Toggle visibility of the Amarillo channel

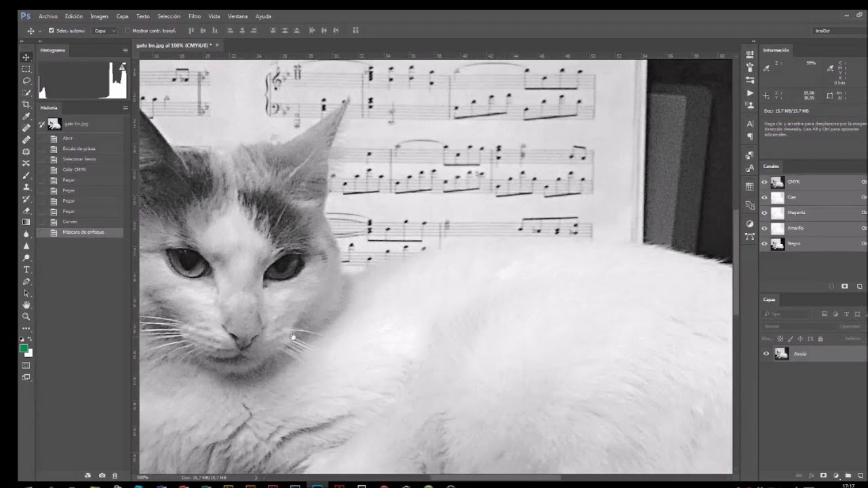tap(764, 228)
